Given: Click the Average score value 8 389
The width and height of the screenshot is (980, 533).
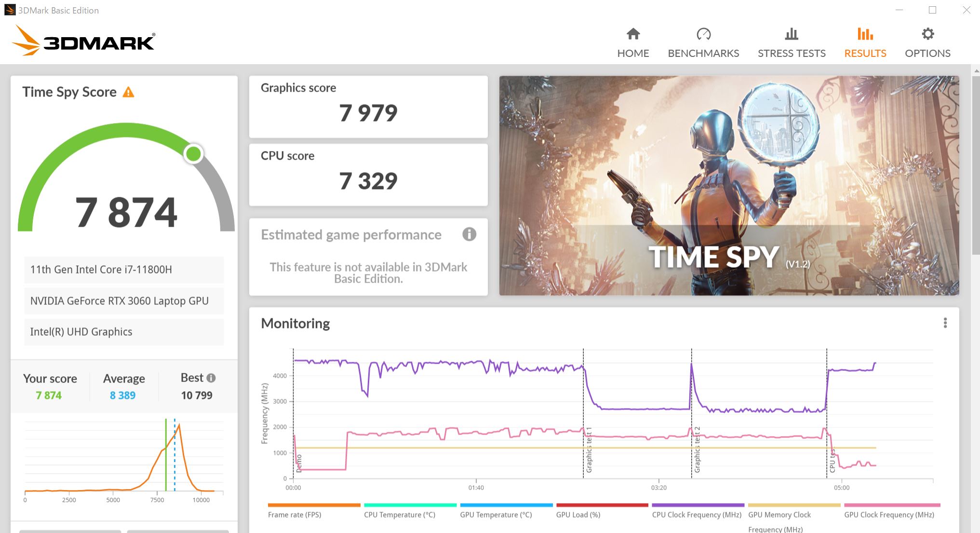Looking at the screenshot, I should pyautogui.click(x=122, y=396).
